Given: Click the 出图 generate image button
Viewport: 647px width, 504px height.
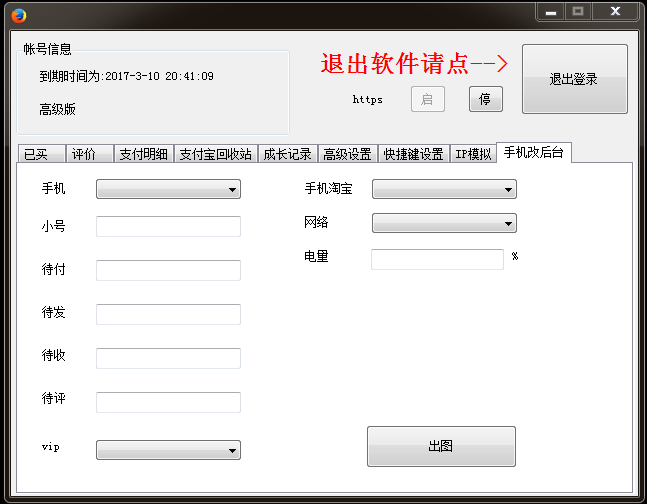Looking at the screenshot, I should [441, 446].
